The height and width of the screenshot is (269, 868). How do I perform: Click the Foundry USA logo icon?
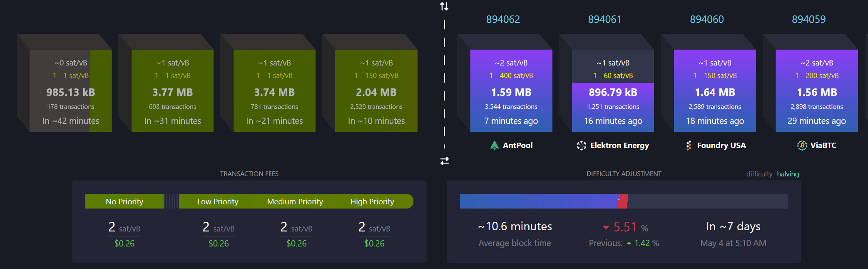pyautogui.click(x=689, y=146)
